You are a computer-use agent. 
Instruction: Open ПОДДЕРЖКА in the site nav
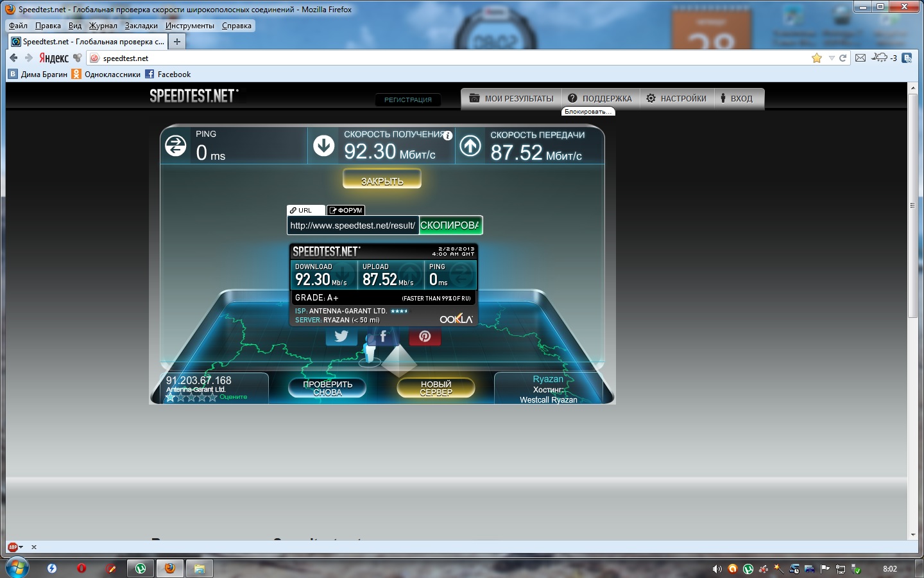599,98
